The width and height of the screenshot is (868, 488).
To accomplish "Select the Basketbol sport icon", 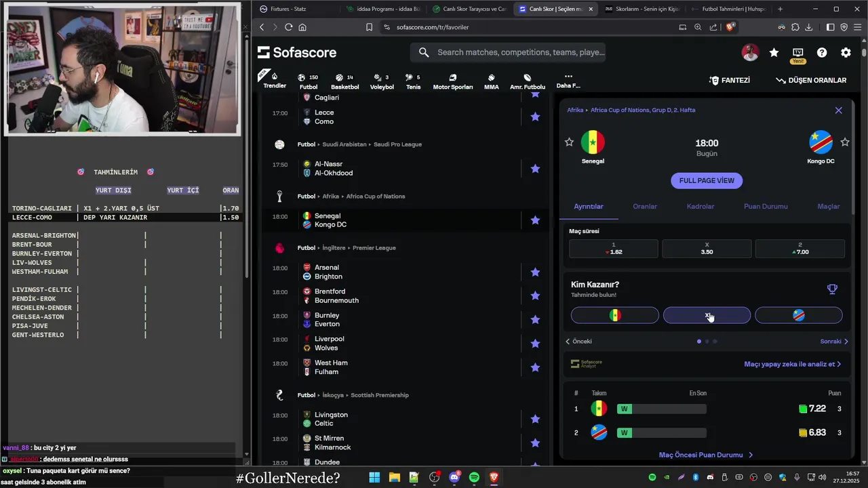I will 344,81.
